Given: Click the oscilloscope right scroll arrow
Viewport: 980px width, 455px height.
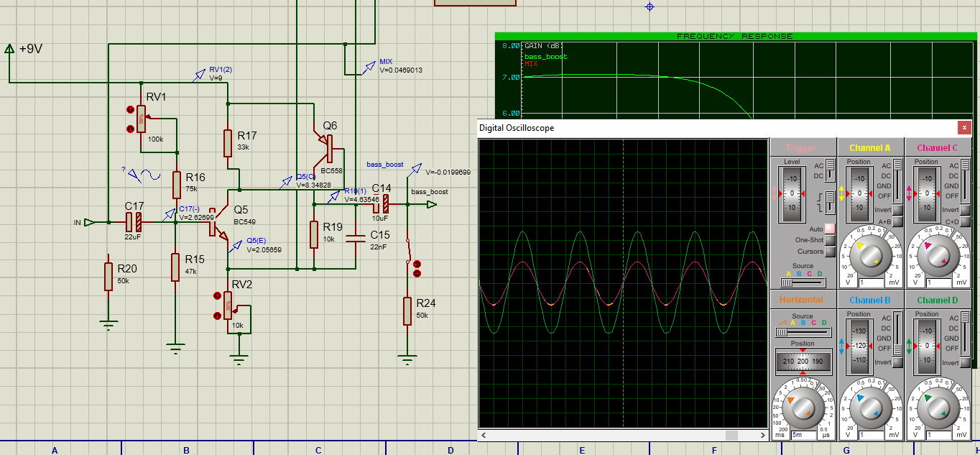Looking at the screenshot, I should (764, 436).
